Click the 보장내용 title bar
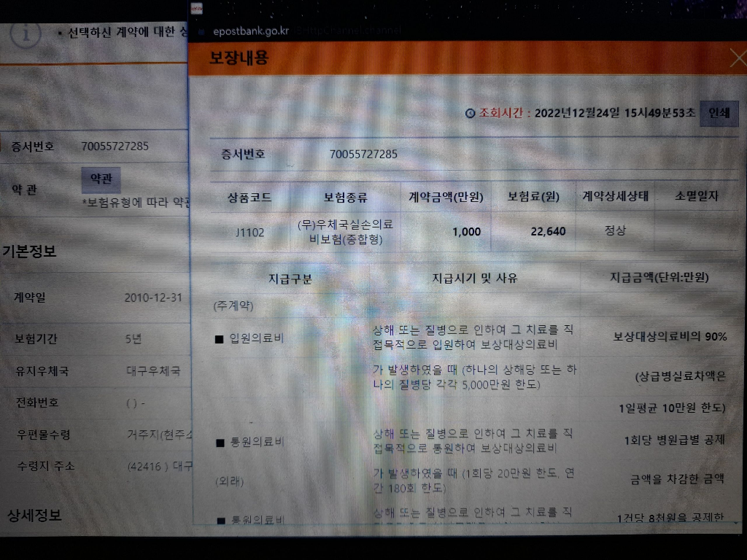The height and width of the screenshot is (560, 747). pos(438,58)
